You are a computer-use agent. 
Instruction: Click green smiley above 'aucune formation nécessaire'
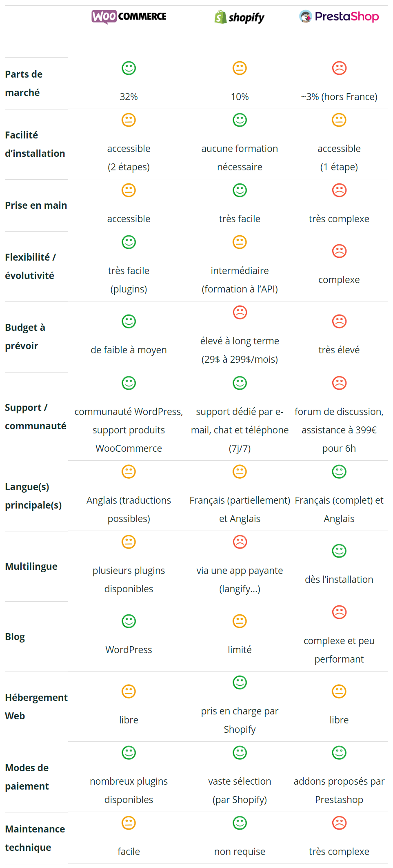[240, 120]
